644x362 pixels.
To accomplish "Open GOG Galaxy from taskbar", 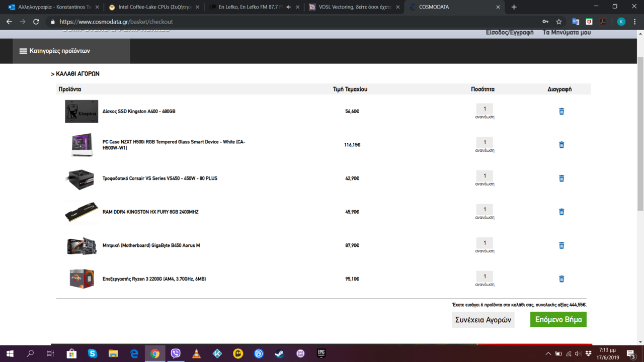I will click(300, 354).
